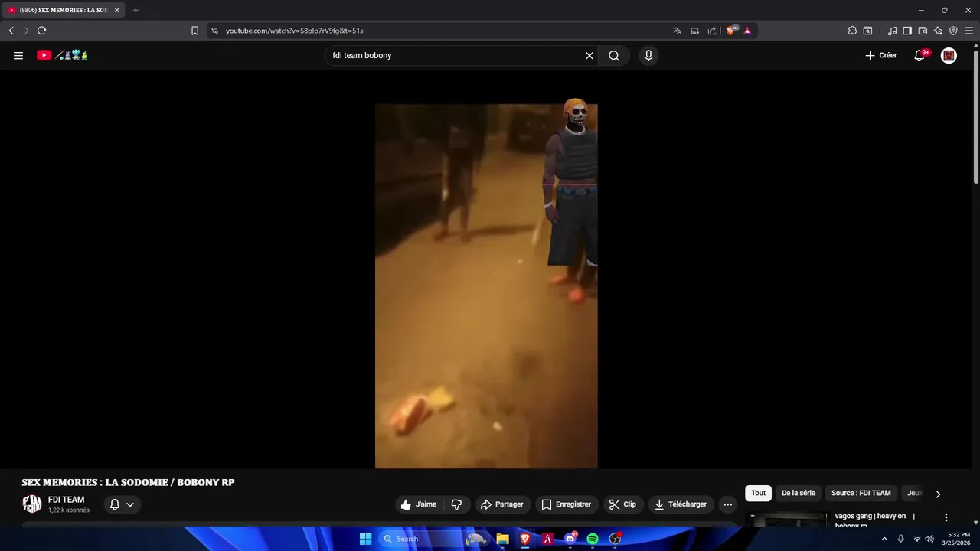Close the current YouTube tab
The width and height of the screenshot is (980, 551).
pos(117,10)
